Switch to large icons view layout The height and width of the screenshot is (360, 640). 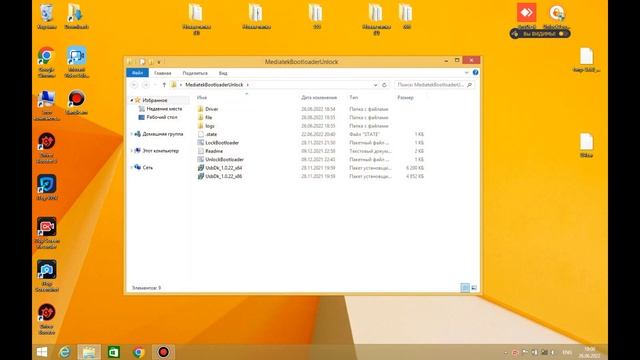[474, 288]
